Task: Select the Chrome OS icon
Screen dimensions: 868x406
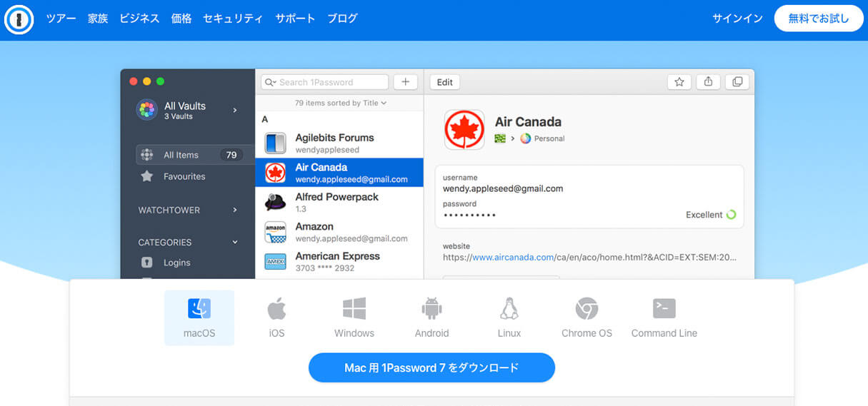Action: [x=587, y=309]
